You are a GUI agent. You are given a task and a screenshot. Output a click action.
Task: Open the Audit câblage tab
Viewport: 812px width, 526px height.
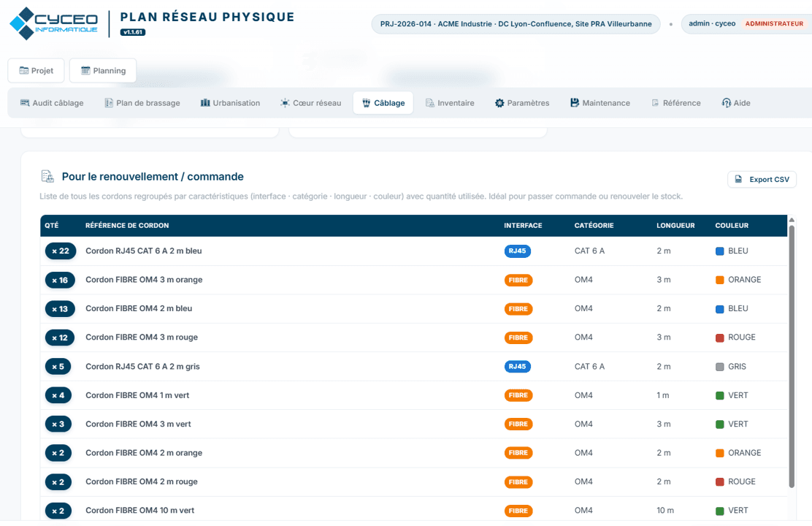click(x=52, y=102)
